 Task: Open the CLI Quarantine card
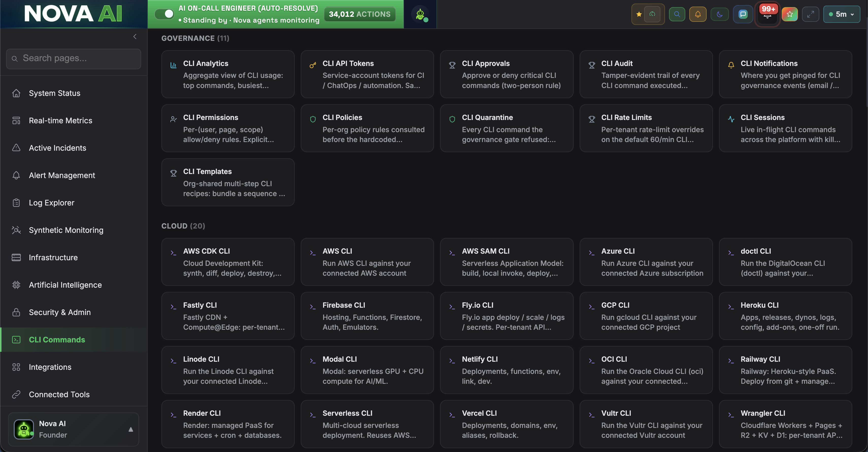[x=506, y=128]
